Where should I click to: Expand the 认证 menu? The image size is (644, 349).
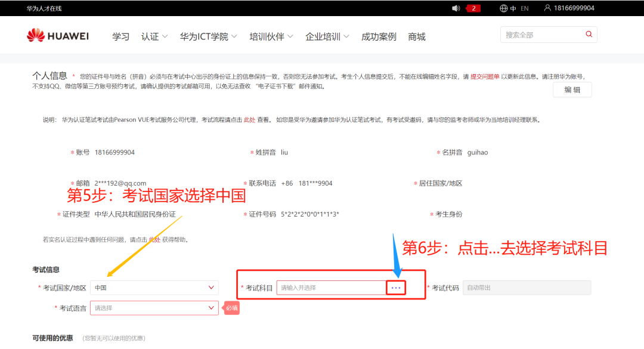click(x=154, y=36)
